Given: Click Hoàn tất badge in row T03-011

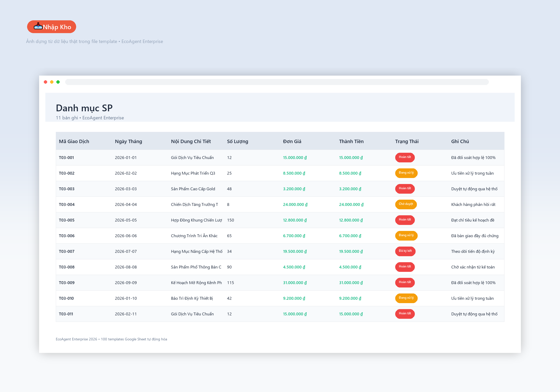Looking at the screenshot, I should coord(405,314).
